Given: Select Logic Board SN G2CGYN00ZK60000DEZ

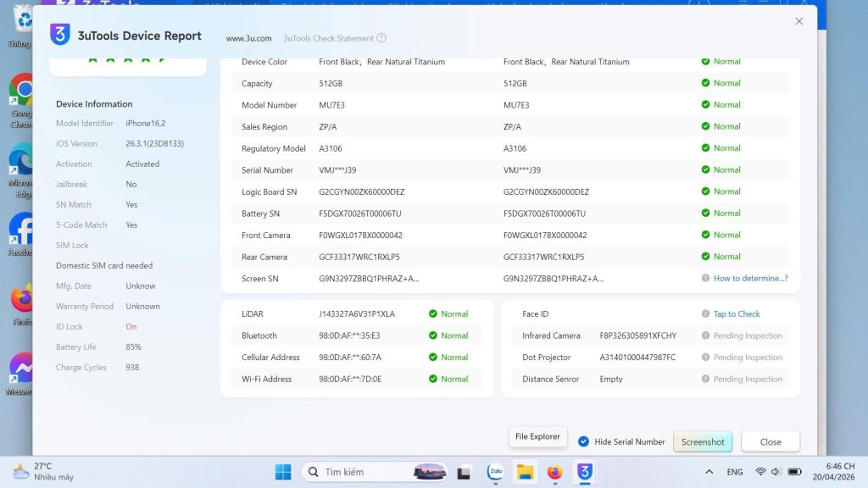Looking at the screenshot, I should [361, 192].
